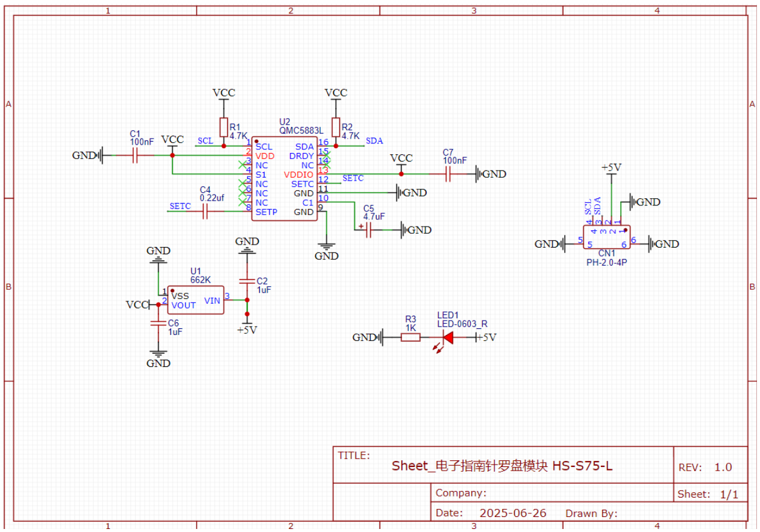Image resolution: width=760 pixels, height=532 pixels.
Task: Click the SDA net label beside R2
Action: (374, 141)
